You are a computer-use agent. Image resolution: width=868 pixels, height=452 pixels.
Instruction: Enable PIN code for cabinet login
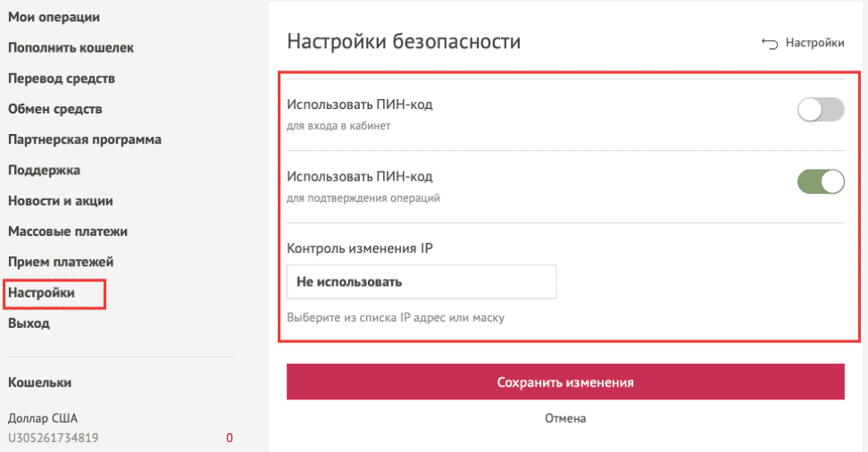(820, 111)
